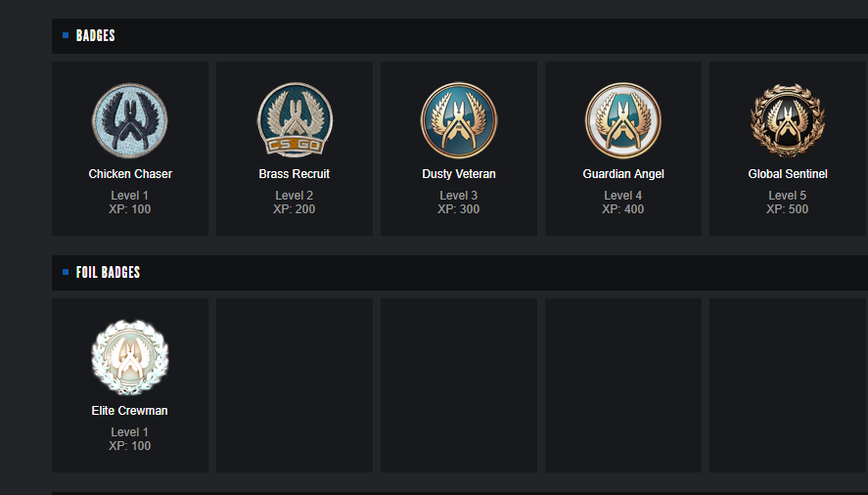
Task: Click the Chicken Chaser name label
Action: pyautogui.click(x=130, y=174)
